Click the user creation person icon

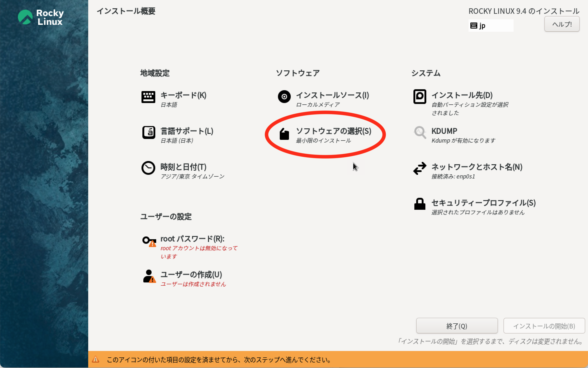pos(149,276)
